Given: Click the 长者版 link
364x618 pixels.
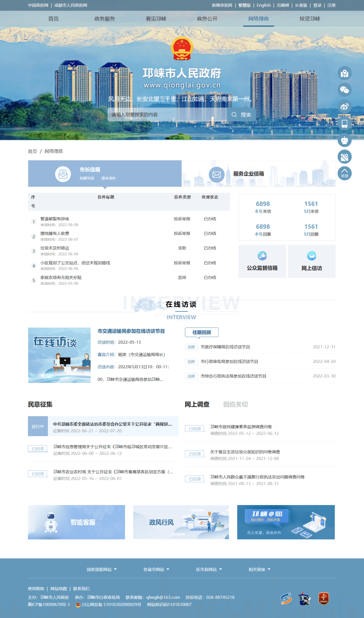Looking at the screenshot, I should 301,5.
